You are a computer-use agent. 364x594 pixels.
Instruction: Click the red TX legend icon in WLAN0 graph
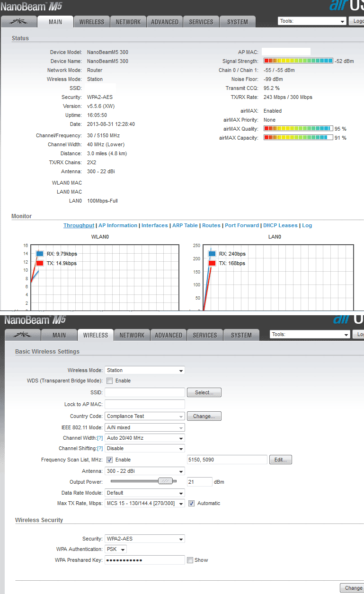(40, 263)
